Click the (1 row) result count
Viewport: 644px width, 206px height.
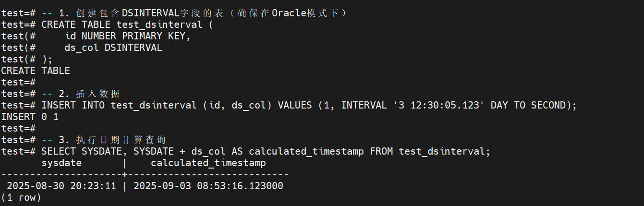pyautogui.click(x=21, y=197)
